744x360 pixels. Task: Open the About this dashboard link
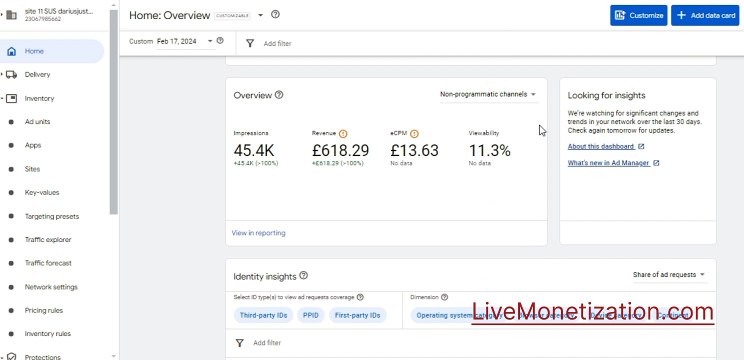point(601,147)
